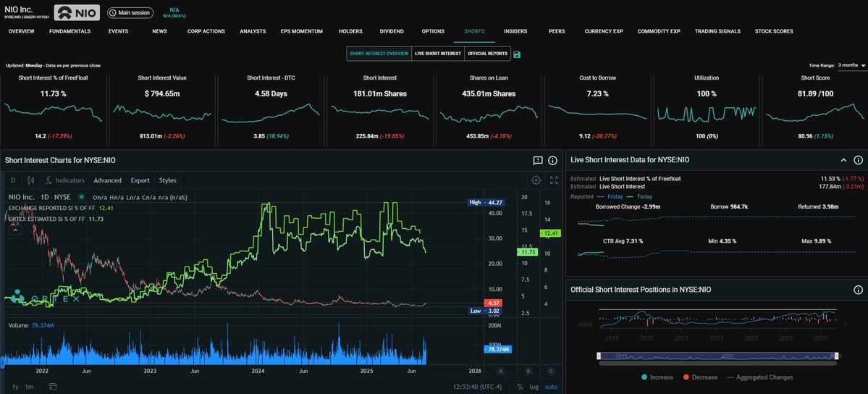Click the NIO company logo
868x394 pixels.
point(77,13)
